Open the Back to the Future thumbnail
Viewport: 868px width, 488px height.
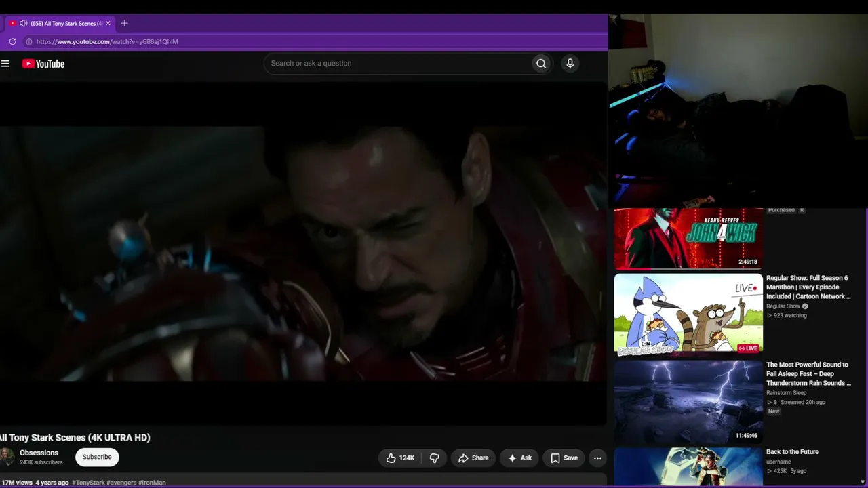tap(688, 467)
